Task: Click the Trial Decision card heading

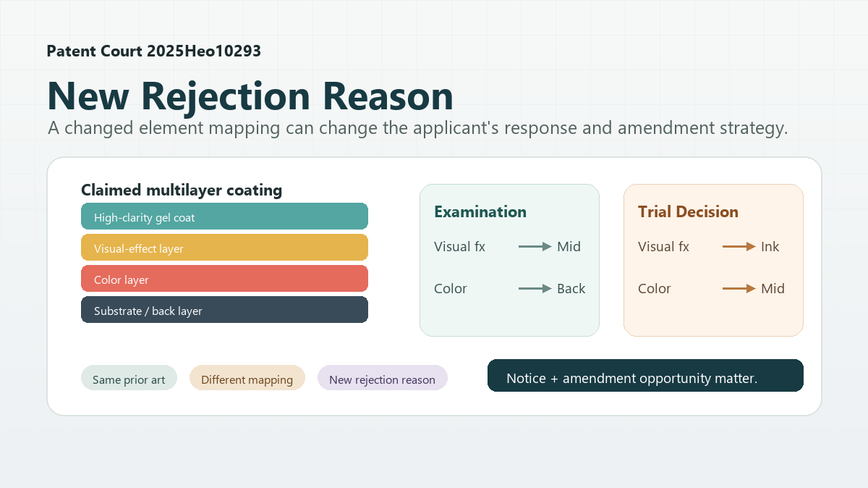Action: 688,212
